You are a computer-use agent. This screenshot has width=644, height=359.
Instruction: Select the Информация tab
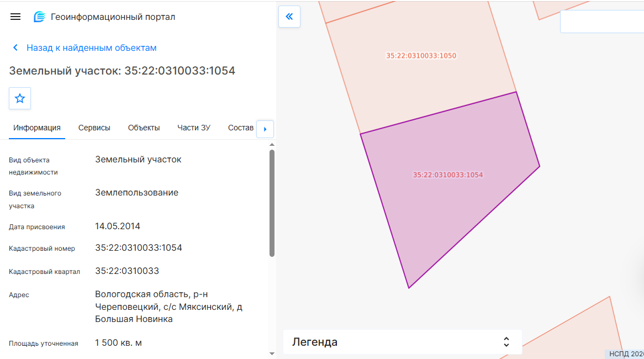click(x=37, y=128)
